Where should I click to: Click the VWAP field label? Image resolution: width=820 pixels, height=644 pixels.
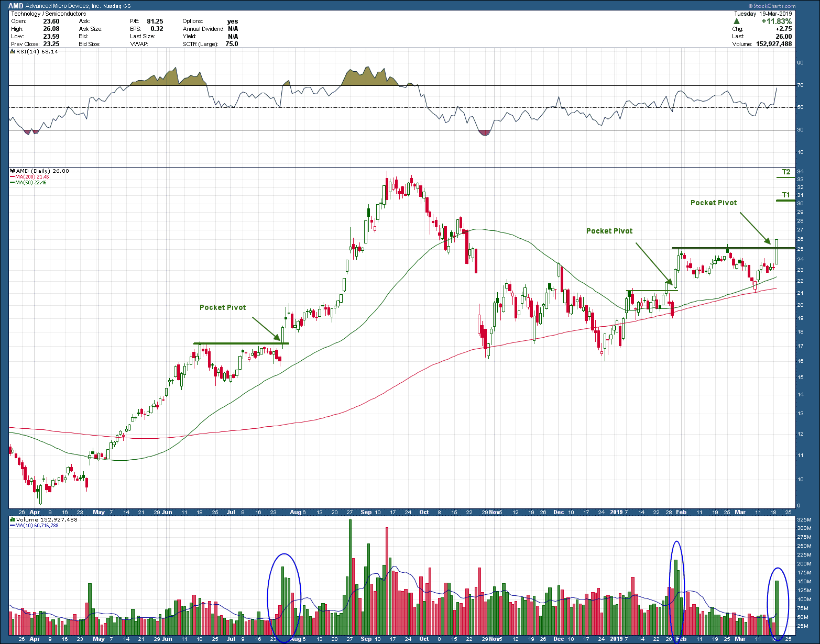(x=139, y=44)
